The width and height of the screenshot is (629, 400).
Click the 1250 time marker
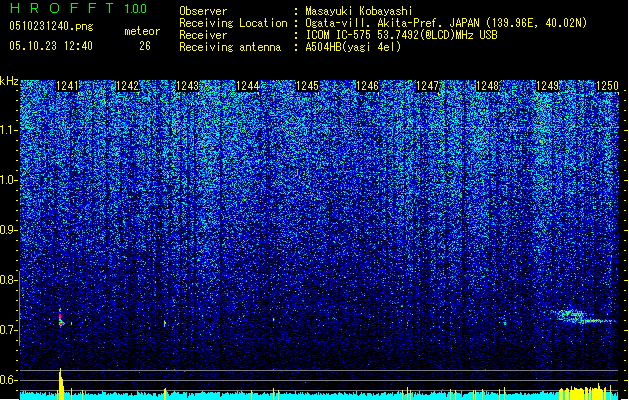click(607, 86)
